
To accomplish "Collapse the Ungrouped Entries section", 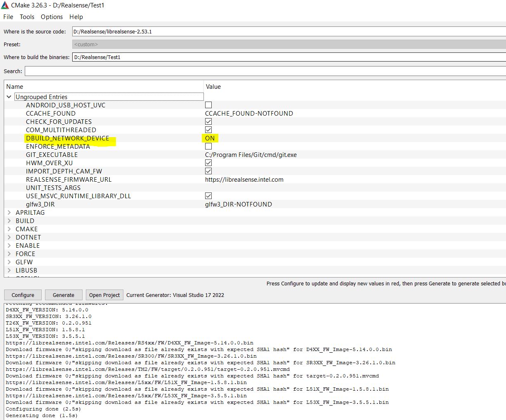I will (x=9, y=97).
